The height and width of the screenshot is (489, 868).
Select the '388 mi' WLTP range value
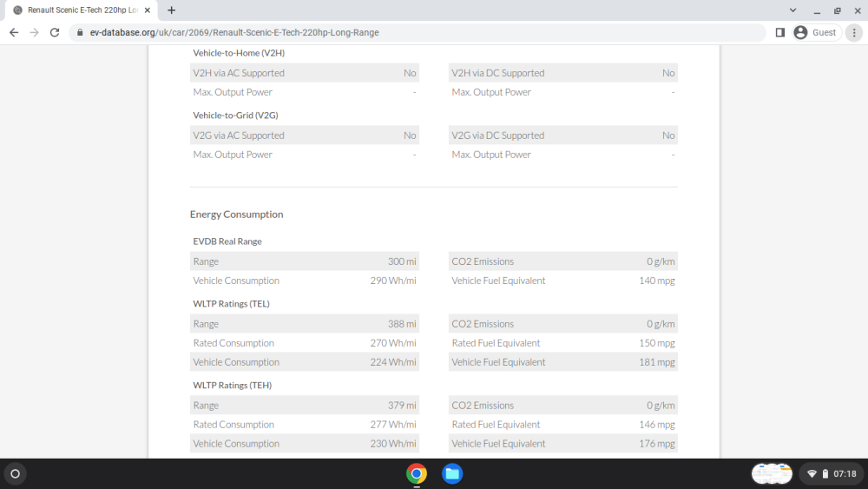(402, 324)
